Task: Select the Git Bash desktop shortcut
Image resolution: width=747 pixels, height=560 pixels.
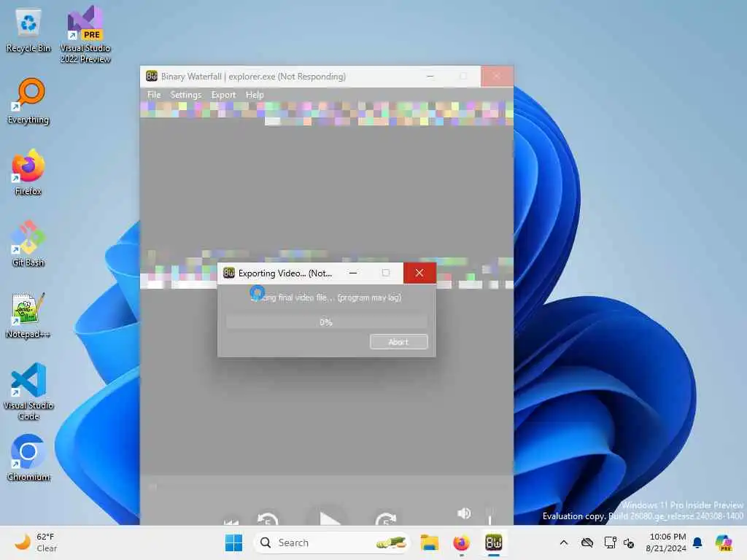Action: [x=28, y=244]
